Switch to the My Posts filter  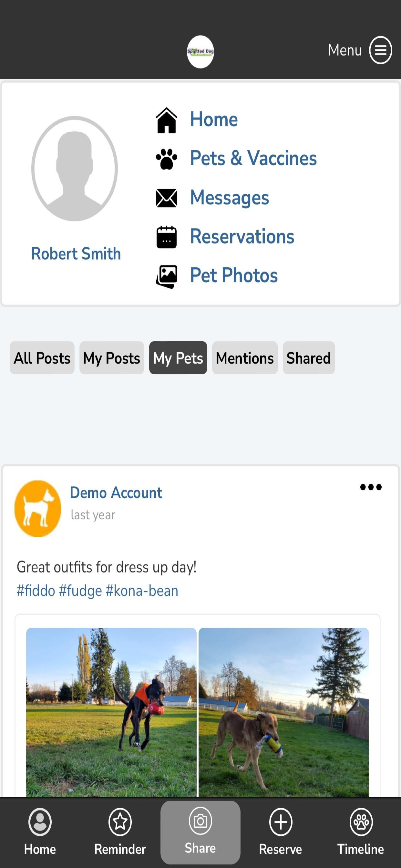point(112,358)
